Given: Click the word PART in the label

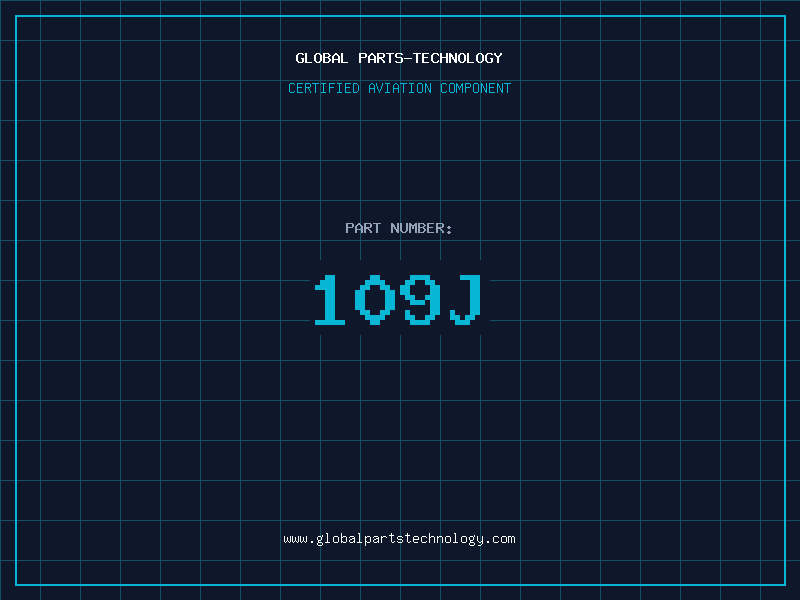Looking at the screenshot, I should (363, 228).
